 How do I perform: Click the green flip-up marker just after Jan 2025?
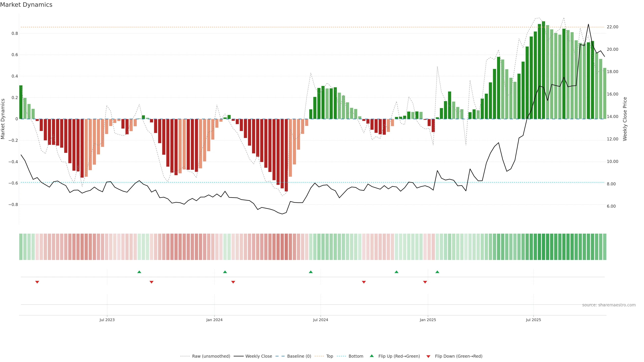pos(437,272)
